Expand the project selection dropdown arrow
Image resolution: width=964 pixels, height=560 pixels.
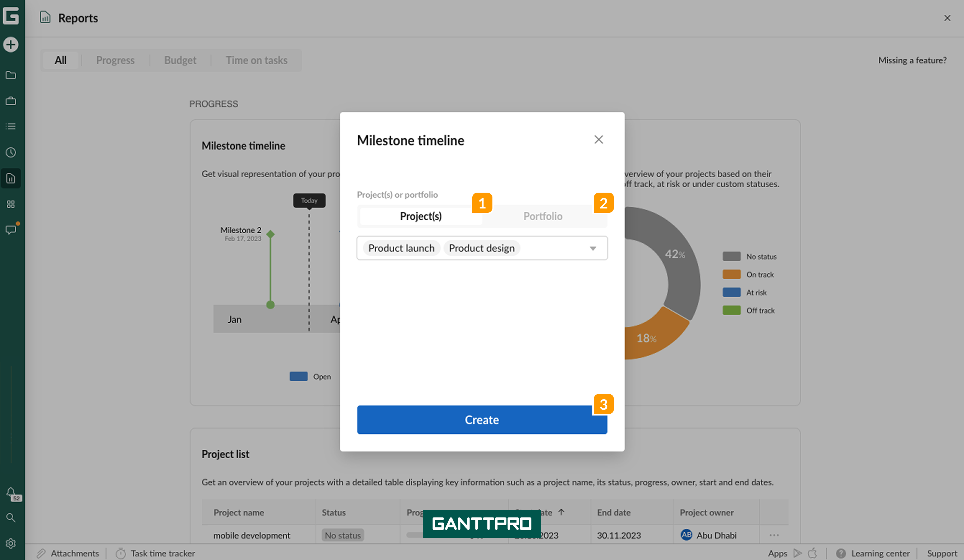[593, 249]
